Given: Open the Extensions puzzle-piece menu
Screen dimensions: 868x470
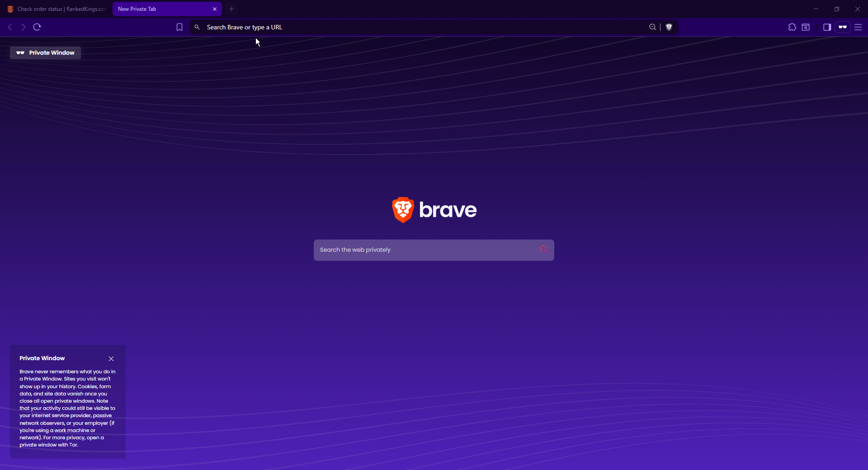Looking at the screenshot, I should pyautogui.click(x=792, y=27).
